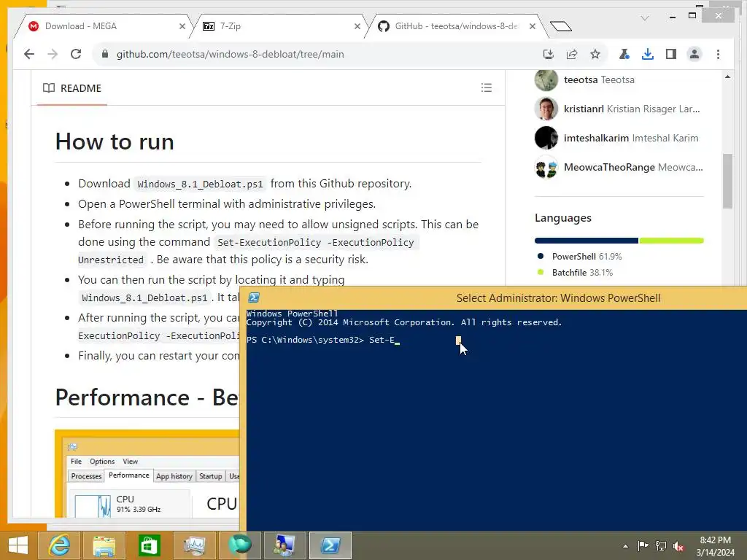Image resolution: width=747 pixels, height=560 pixels.
Task: Minimize the Chrome window
Action: point(672,17)
